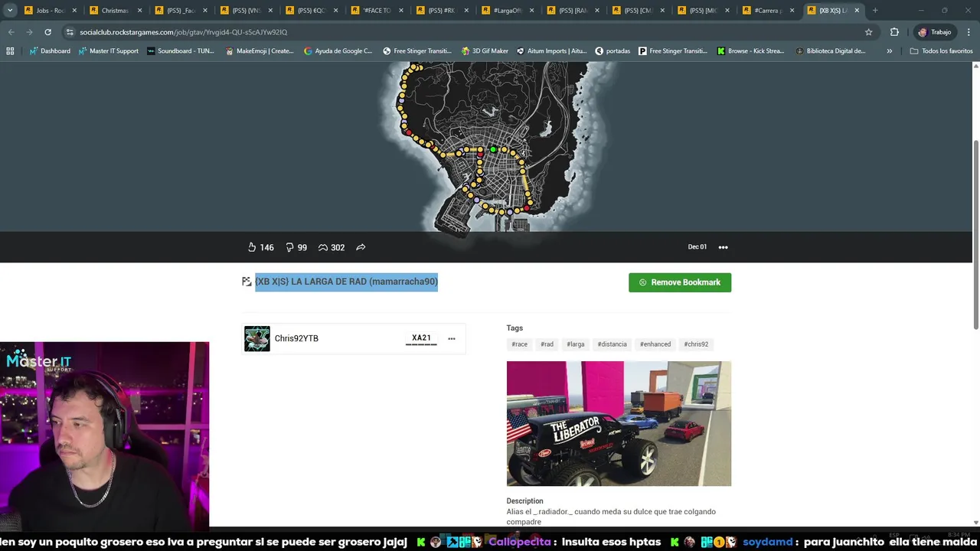Open portadas bookmark

tap(612, 51)
